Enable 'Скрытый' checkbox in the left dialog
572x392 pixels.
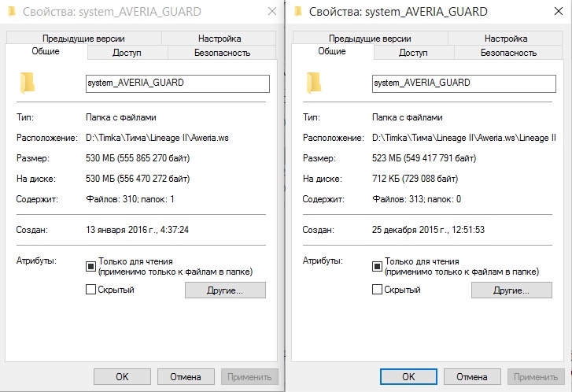(x=90, y=290)
